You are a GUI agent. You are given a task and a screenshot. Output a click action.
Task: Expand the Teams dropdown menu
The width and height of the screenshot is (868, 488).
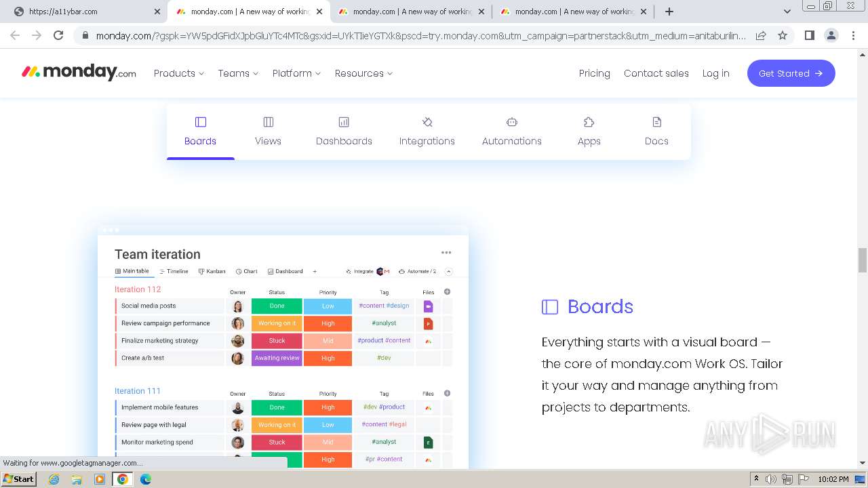click(x=238, y=73)
